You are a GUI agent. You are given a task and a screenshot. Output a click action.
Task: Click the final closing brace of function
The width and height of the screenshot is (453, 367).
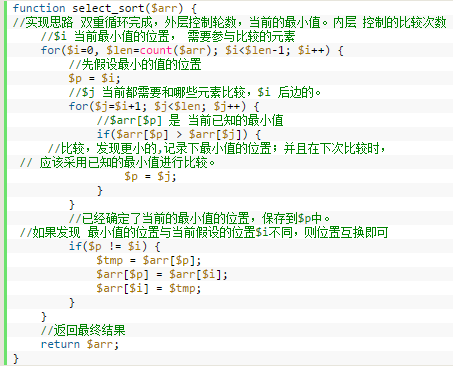(16, 359)
